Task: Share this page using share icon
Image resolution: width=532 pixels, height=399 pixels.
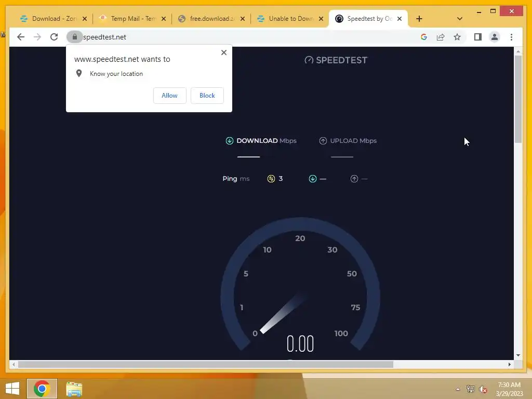Action: coord(441,37)
